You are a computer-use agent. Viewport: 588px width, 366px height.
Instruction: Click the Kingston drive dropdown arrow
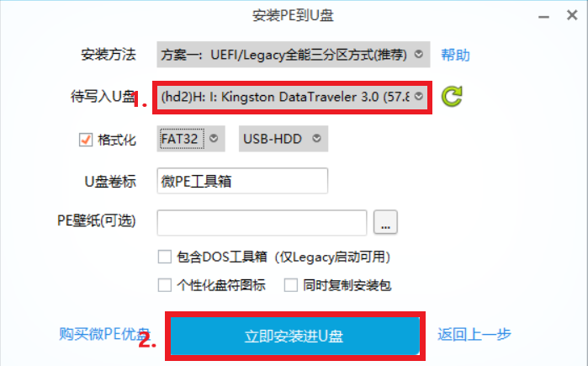(419, 97)
